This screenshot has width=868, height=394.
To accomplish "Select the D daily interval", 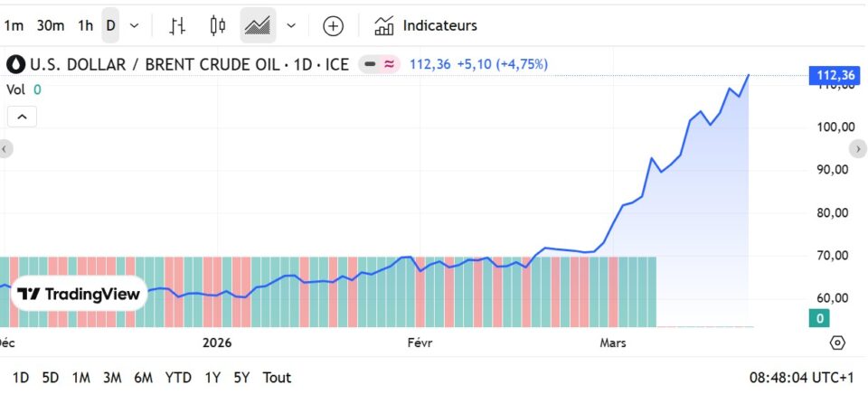I will [110, 25].
